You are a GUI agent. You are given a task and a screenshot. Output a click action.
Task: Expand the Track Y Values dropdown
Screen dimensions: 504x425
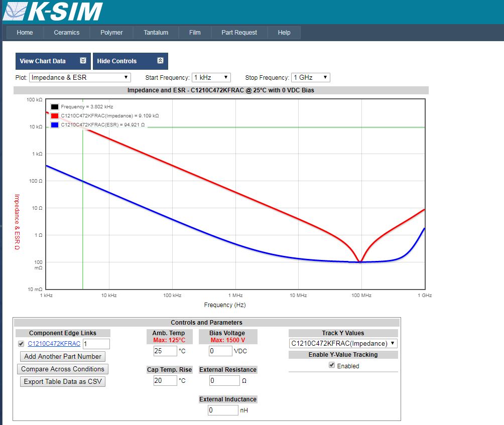343,343
